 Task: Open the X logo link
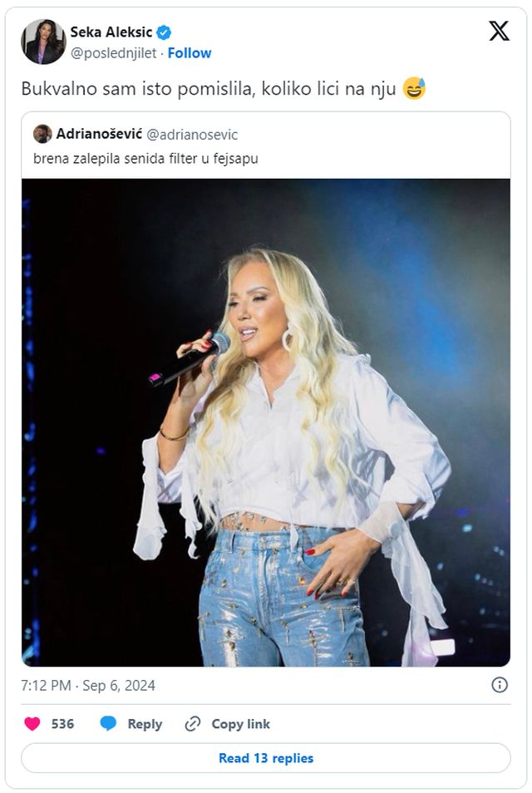(499, 31)
